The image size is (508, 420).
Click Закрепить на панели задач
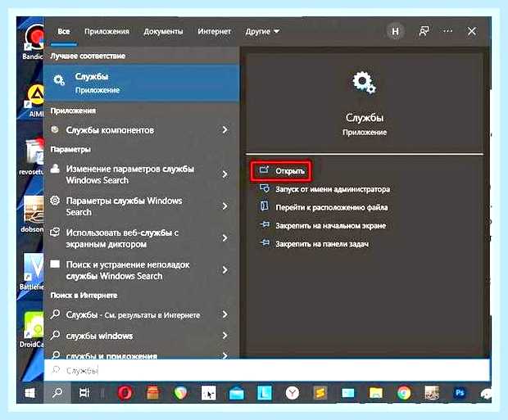(x=322, y=244)
